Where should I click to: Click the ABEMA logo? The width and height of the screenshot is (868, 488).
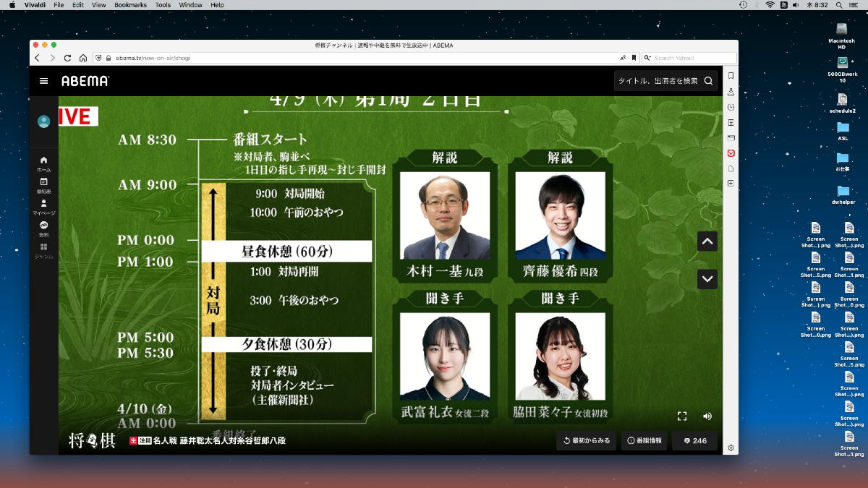(85, 81)
